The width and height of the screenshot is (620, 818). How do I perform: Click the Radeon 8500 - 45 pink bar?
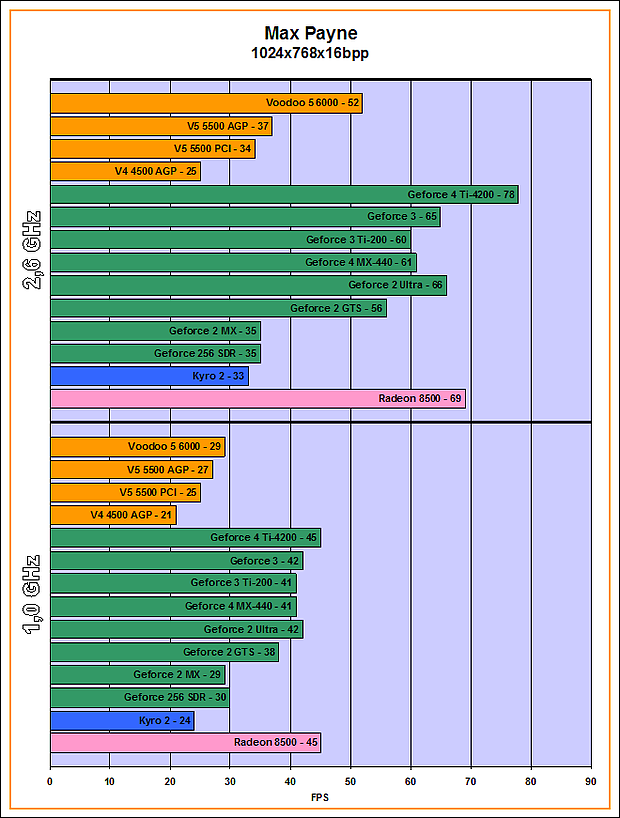pyautogui.click(x=185, y=743)
